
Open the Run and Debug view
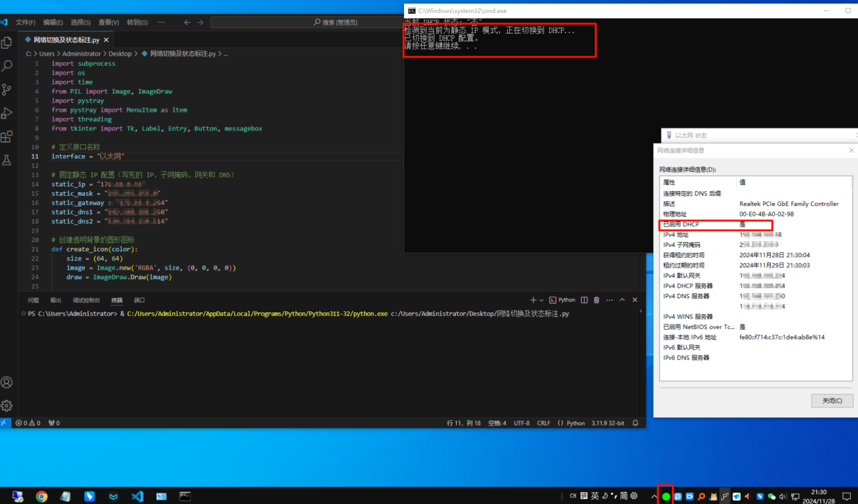click(x=7, y=113)
